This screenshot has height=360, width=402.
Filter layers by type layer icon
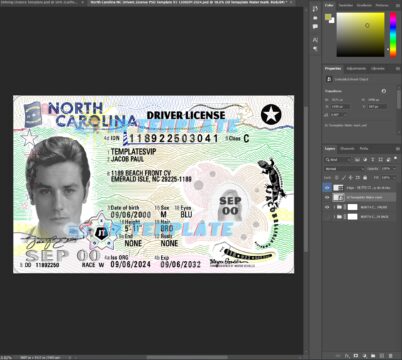pyautogui.click(x=373, y=160)
